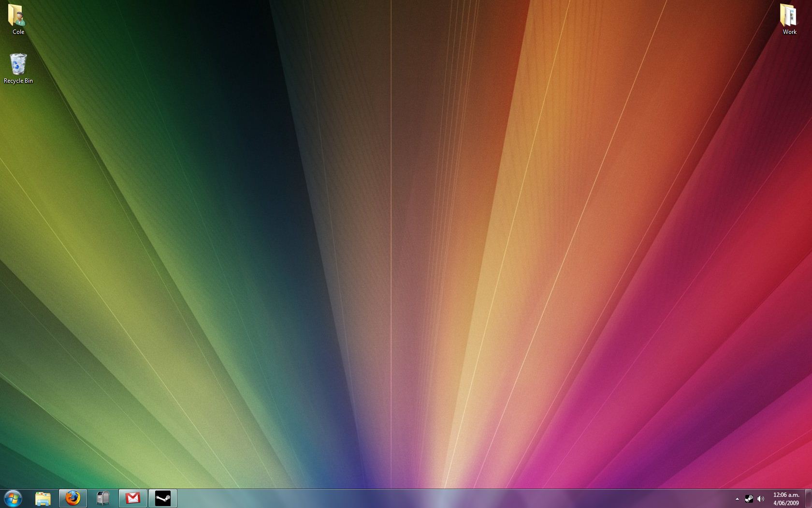
Task: Switch to the Steam taskbar window
Action: pyautogui.click(x=162, y=498)
